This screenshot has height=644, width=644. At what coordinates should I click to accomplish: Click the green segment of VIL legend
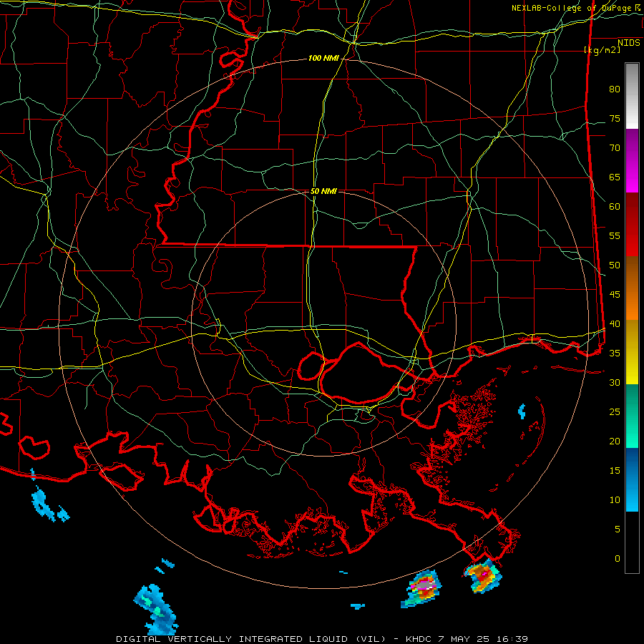[632, 416]
